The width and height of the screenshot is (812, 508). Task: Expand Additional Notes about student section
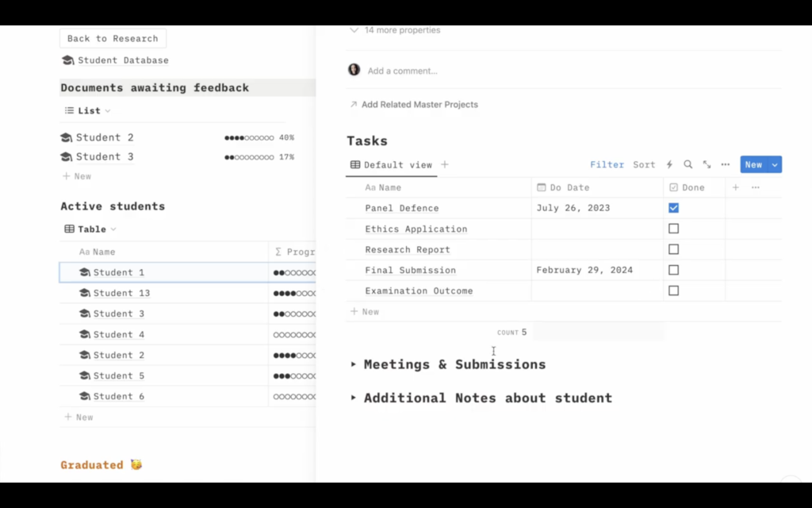coord(354,398)
